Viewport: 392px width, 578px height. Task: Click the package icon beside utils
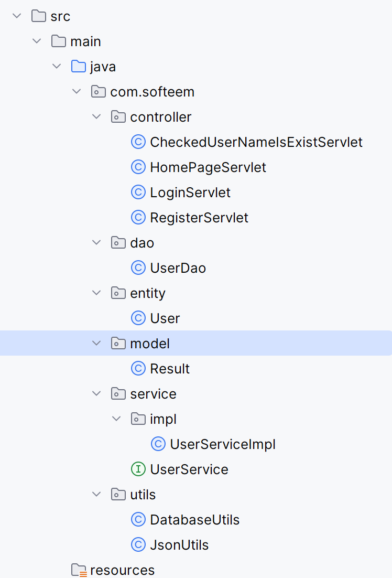point(118,494)
